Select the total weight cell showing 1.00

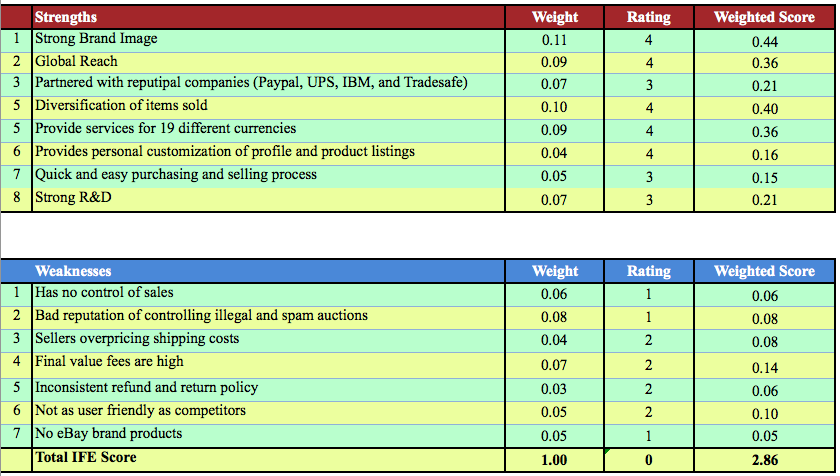pos(554,460)
